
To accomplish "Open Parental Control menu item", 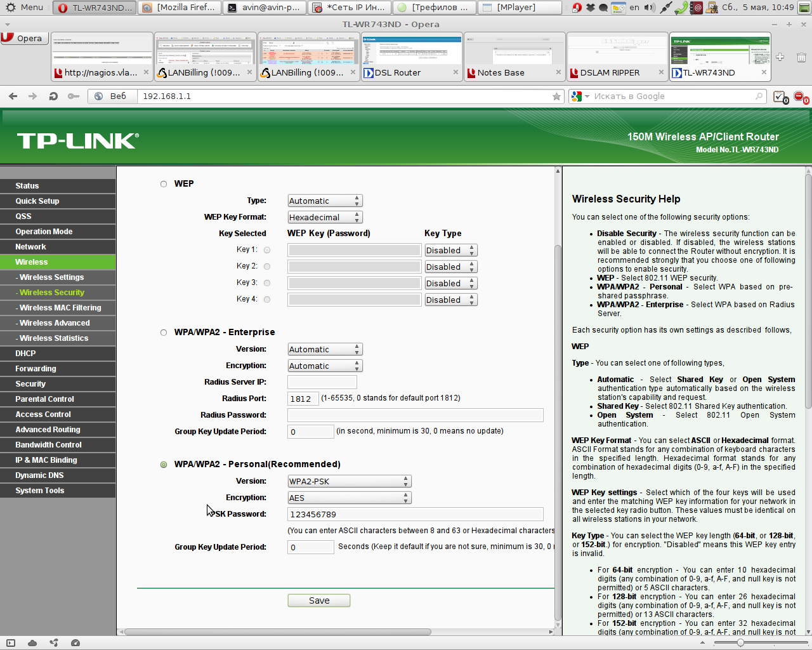I will click(x=58, y=399).
